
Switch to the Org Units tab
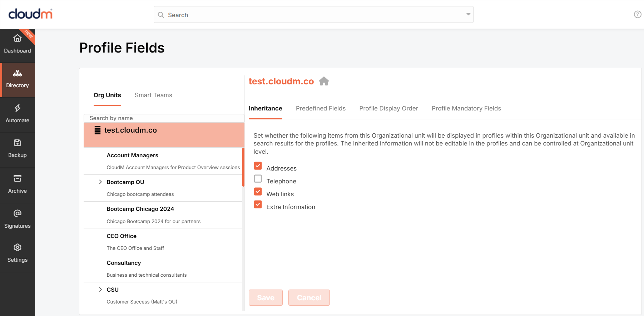(107, 95)
